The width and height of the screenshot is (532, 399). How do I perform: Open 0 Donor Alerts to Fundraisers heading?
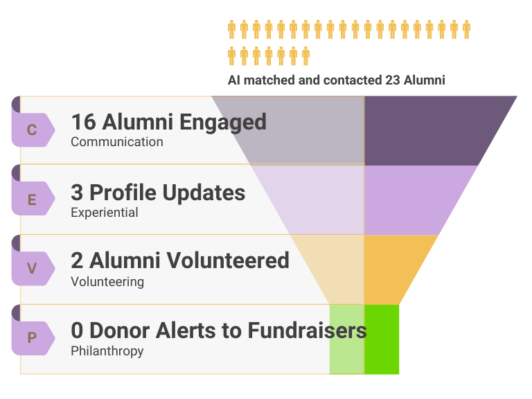(218, 330)
